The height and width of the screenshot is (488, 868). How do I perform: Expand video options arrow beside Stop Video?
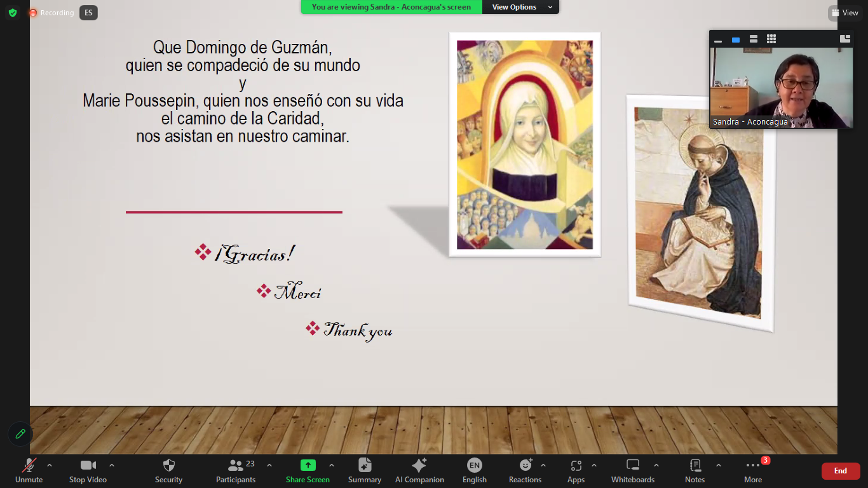pos(112,465)
